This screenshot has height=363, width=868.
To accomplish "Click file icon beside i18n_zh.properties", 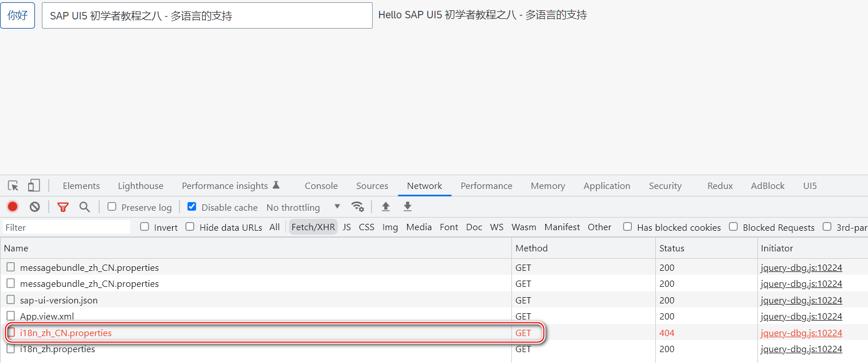I will pos(11,348).
